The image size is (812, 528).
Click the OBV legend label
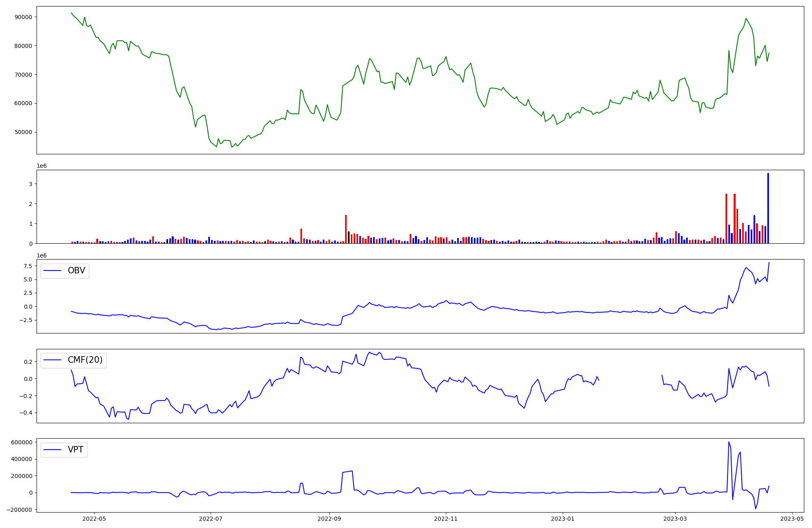click(76, 271)
